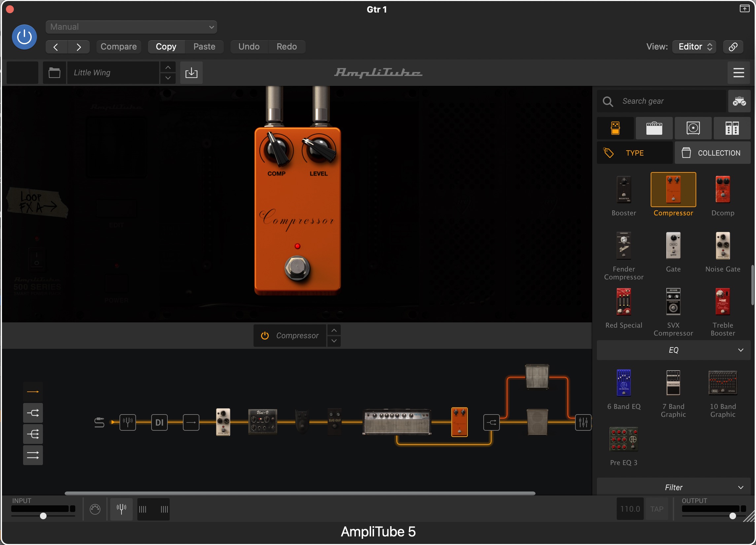Screen dimensions: 756x545
Task: Open the custom shop icon beside the search field
Action: coord(739,101)
